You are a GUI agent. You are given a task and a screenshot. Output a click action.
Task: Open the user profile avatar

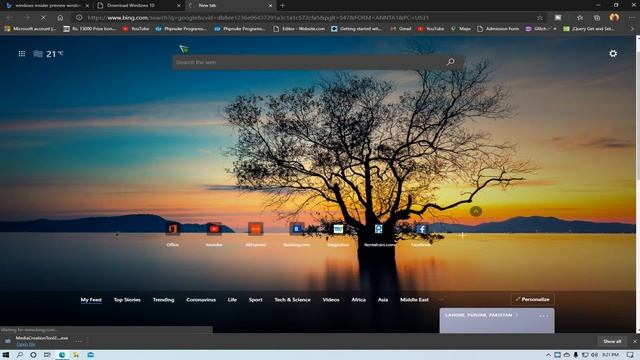pyautogui.click(x=614, y=17)
